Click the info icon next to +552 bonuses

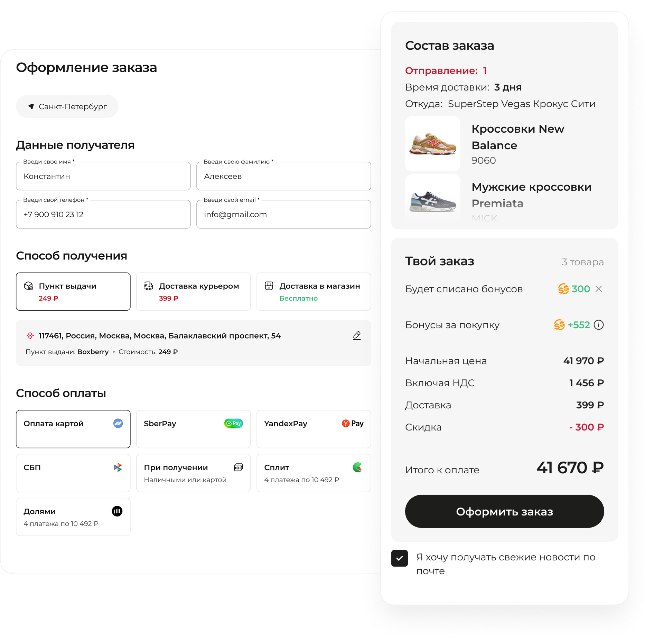(599, 325)
